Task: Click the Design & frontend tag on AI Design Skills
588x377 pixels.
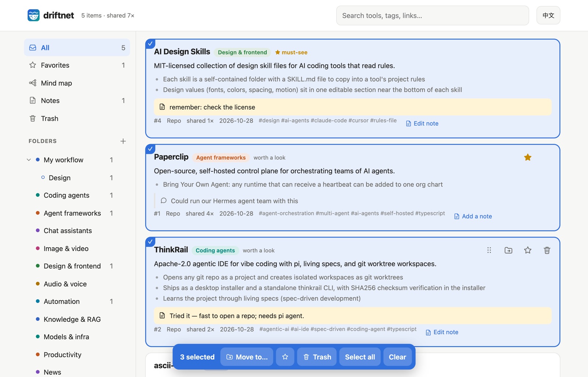Action: pos(243,52)
